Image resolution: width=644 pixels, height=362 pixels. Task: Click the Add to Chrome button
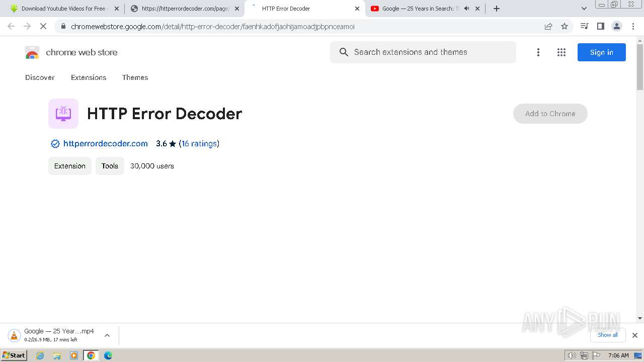coord(550,114)
